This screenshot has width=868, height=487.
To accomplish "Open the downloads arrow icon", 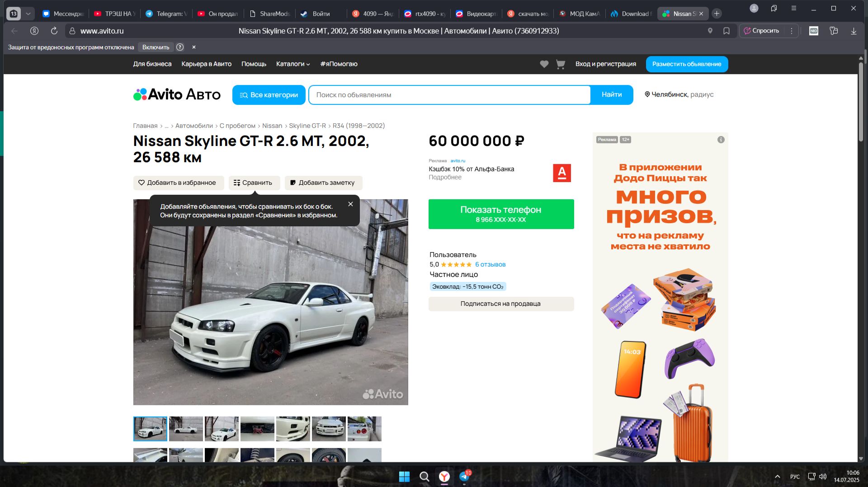I will point(854,31).
